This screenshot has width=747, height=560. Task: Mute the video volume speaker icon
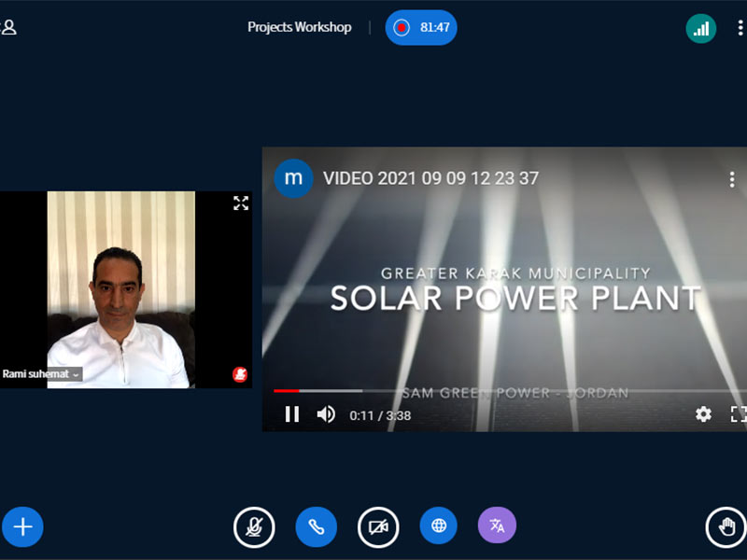click(326, 414)
